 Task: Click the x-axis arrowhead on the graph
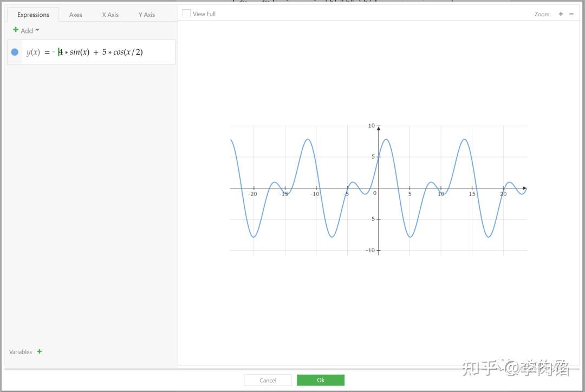pyautogui.click(x=523, y=188)
